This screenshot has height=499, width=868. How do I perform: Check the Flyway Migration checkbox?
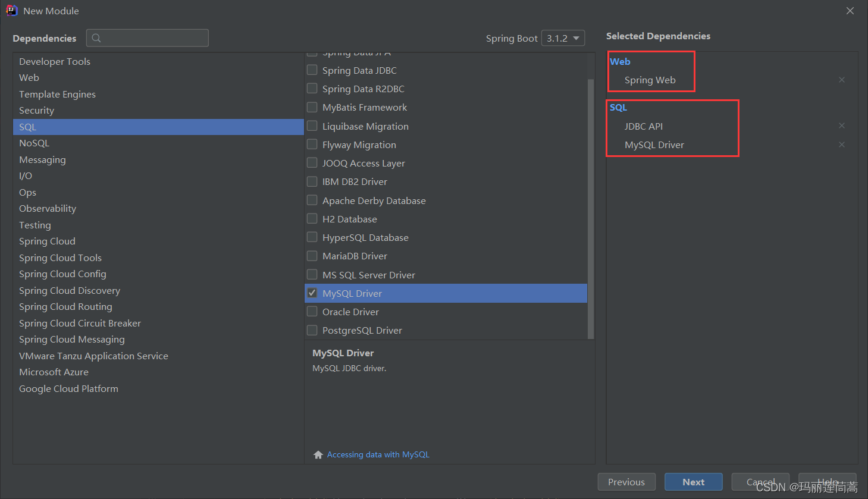[x=312, y=145]
